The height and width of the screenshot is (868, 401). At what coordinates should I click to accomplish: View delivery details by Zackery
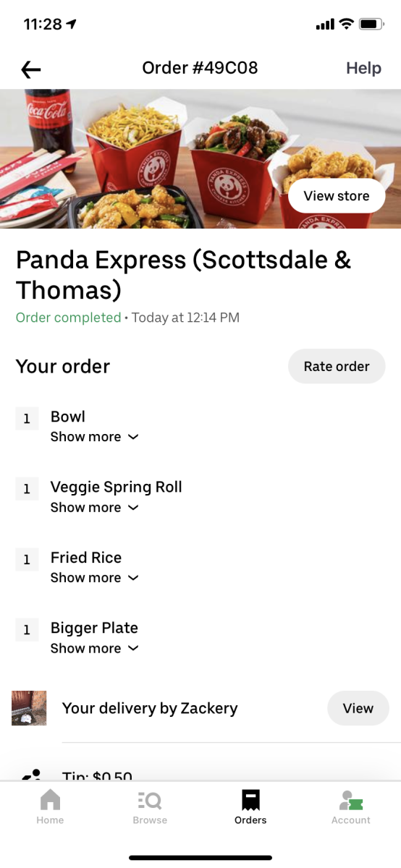358,709
